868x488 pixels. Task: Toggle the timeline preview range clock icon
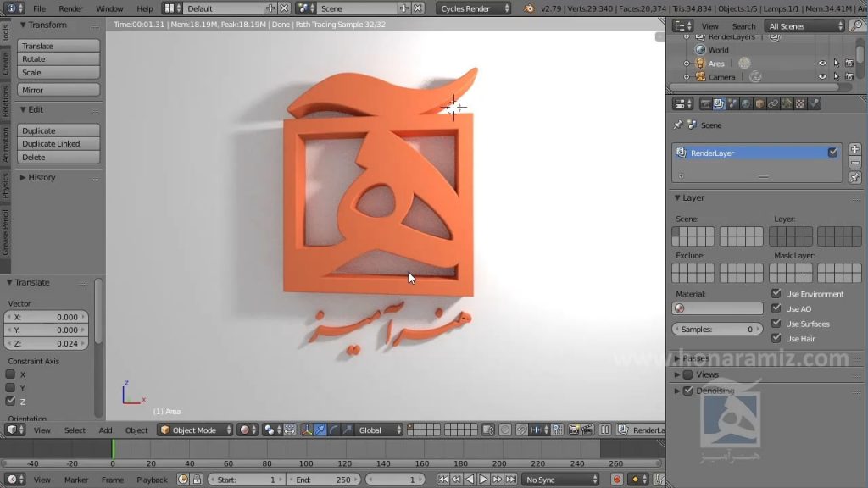[x=183, y=480]
